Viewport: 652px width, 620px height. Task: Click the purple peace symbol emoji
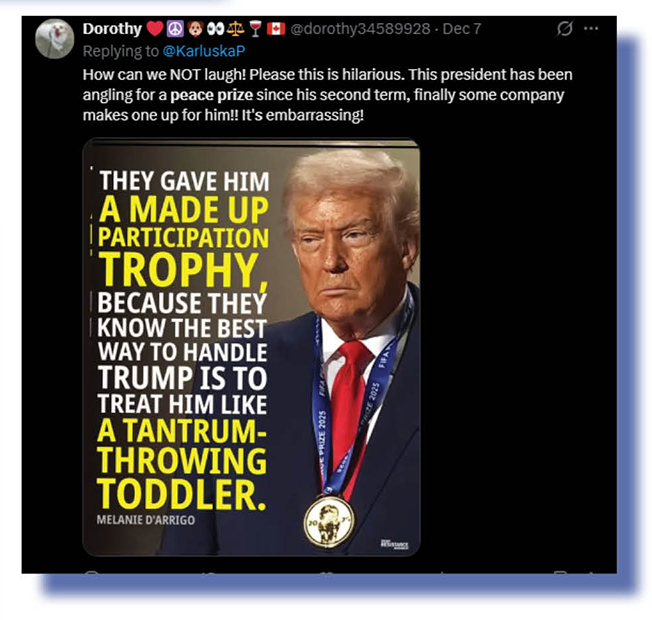[175, 29]
